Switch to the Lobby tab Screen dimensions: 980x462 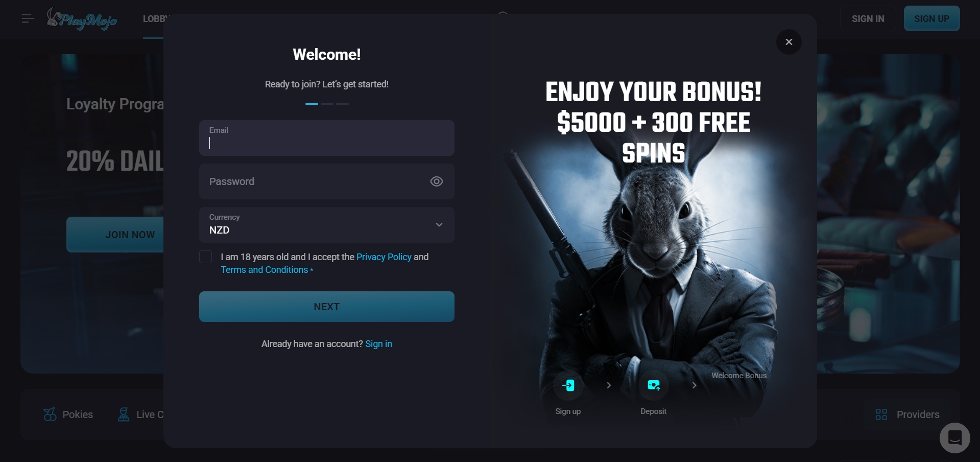[154, 19]
